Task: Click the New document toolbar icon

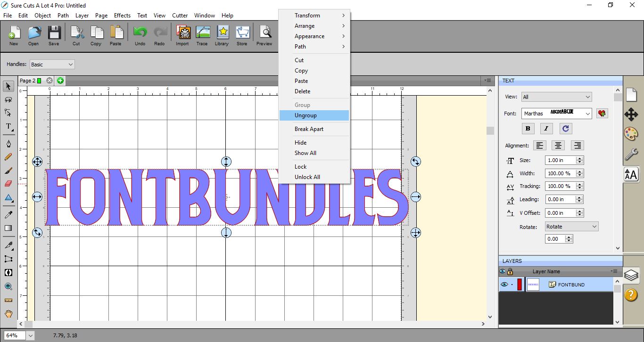Action: [x=14, y=36]
